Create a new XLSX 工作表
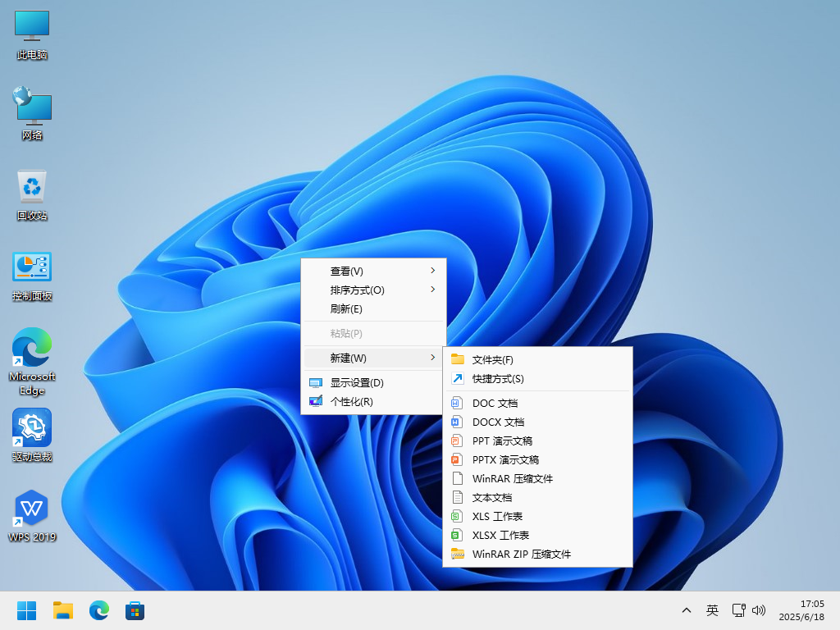The image size is (840, 630). coord(500,535)
